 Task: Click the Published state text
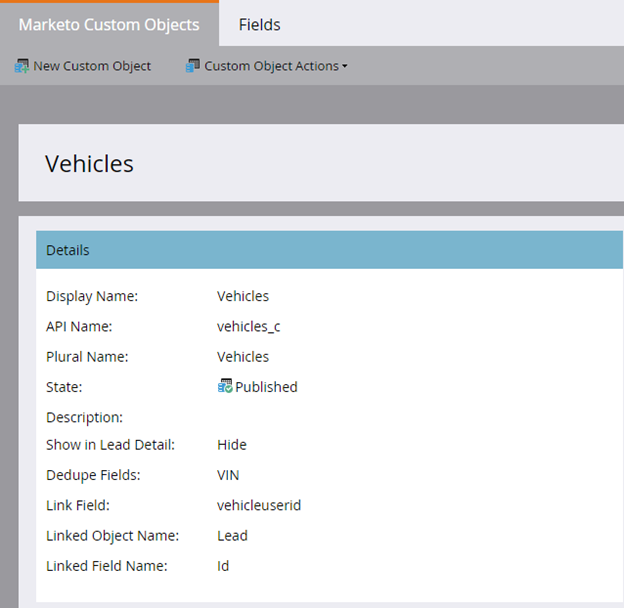266,387
